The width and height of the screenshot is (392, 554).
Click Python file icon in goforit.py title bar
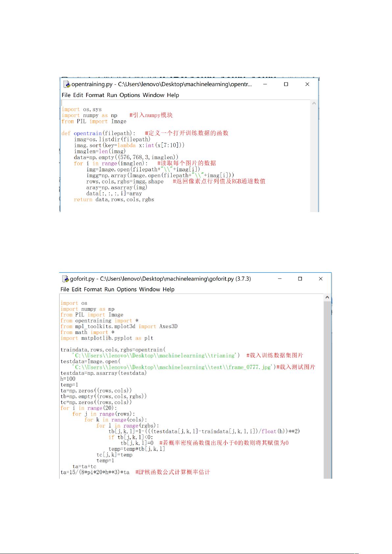pos(65,279)
